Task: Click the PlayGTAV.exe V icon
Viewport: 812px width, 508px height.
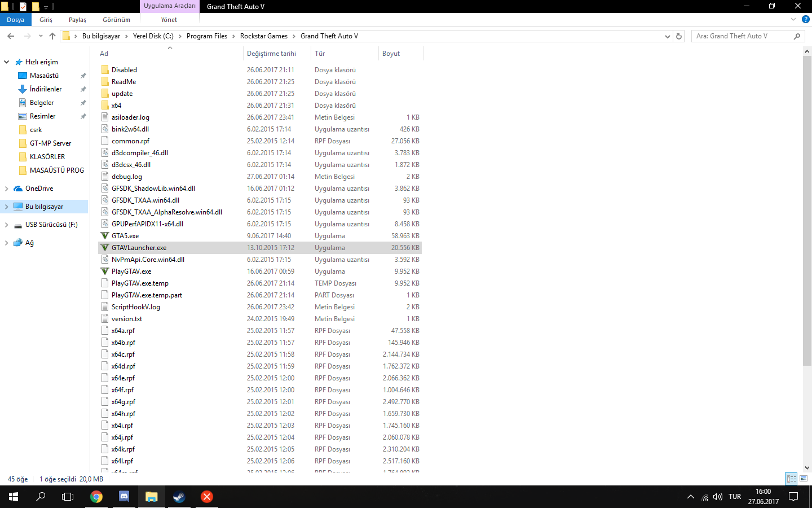Action: (x=105, y=271)
